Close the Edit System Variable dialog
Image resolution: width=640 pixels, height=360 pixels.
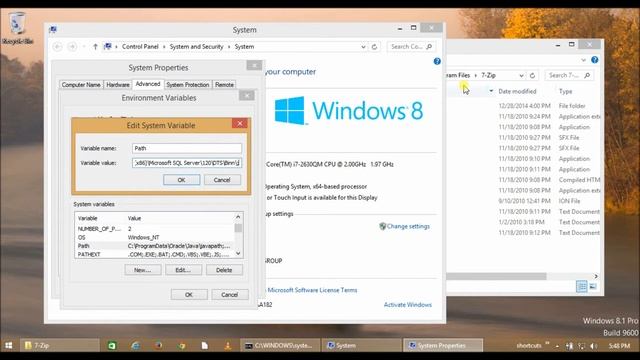[240, 123]
